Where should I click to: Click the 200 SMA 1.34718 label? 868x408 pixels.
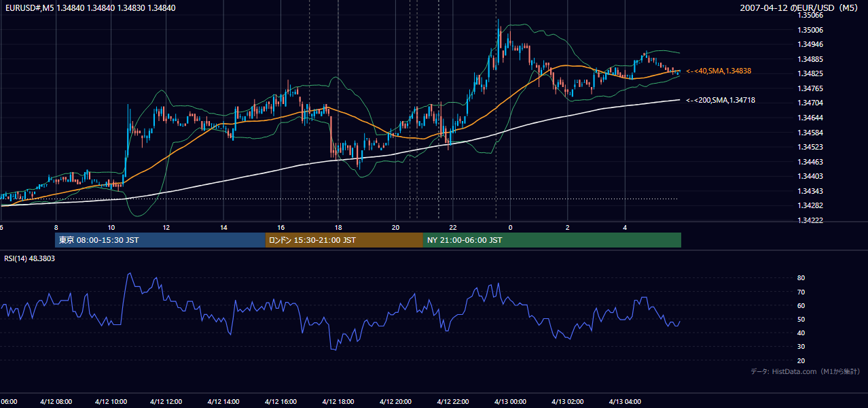coord(721,101)
